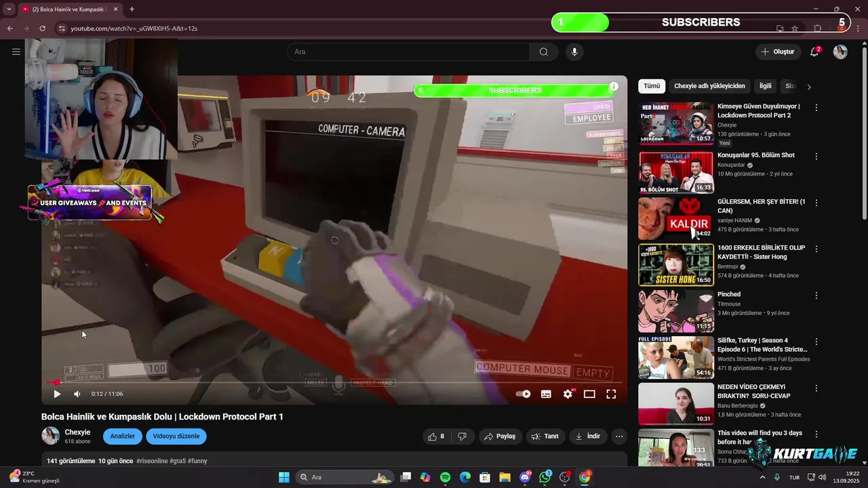Go back with the browser back arrow

[x=9, y=28]
